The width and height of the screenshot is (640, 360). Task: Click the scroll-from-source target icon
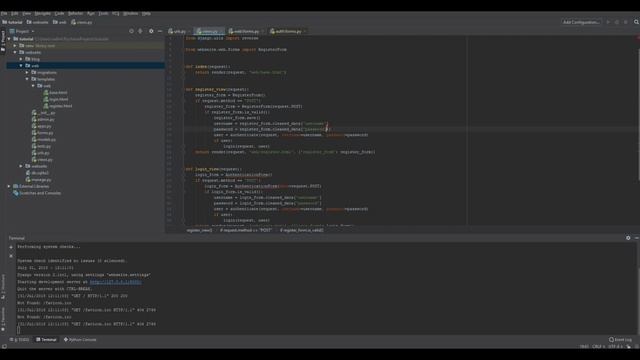click(131, 31)
